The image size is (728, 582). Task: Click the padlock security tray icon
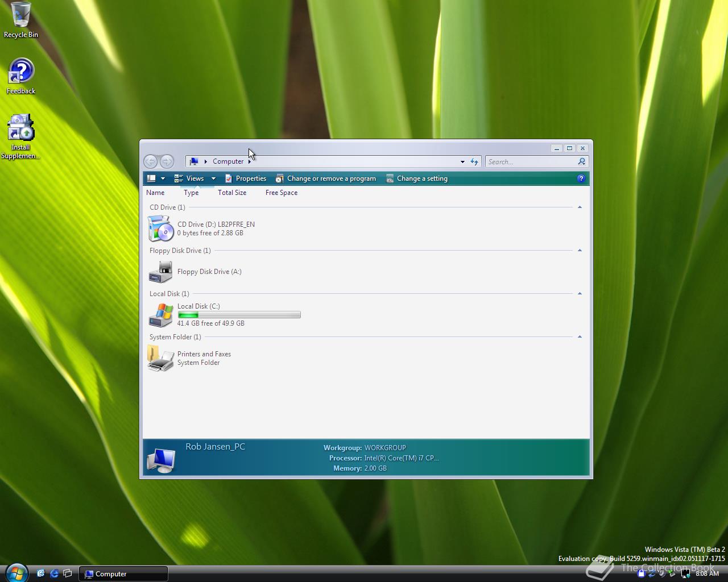pyautogui.click(x=642, y=573)
